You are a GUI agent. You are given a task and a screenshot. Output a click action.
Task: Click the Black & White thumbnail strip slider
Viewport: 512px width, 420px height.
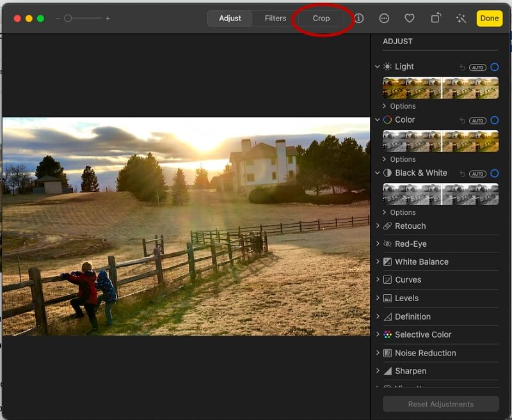[440, 194]
